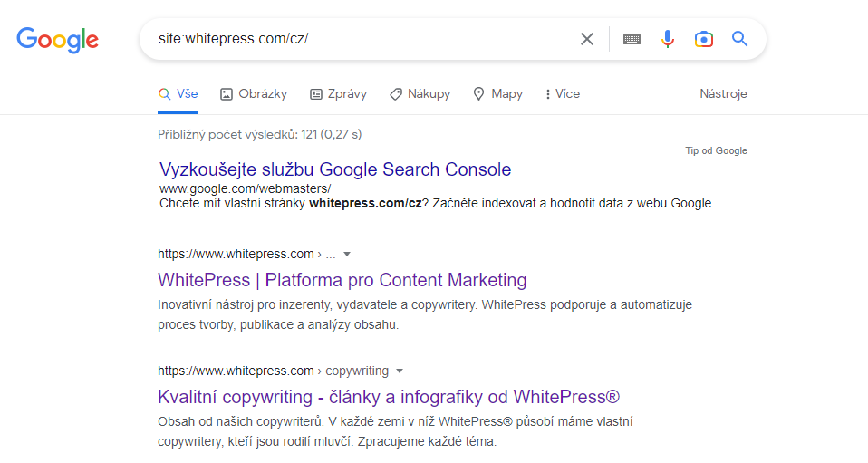Viewport: 868px width, 463px height.
Task: Click the https://www.whitepress.com › copywriting breadcrumb
Action: pos(273,371)
